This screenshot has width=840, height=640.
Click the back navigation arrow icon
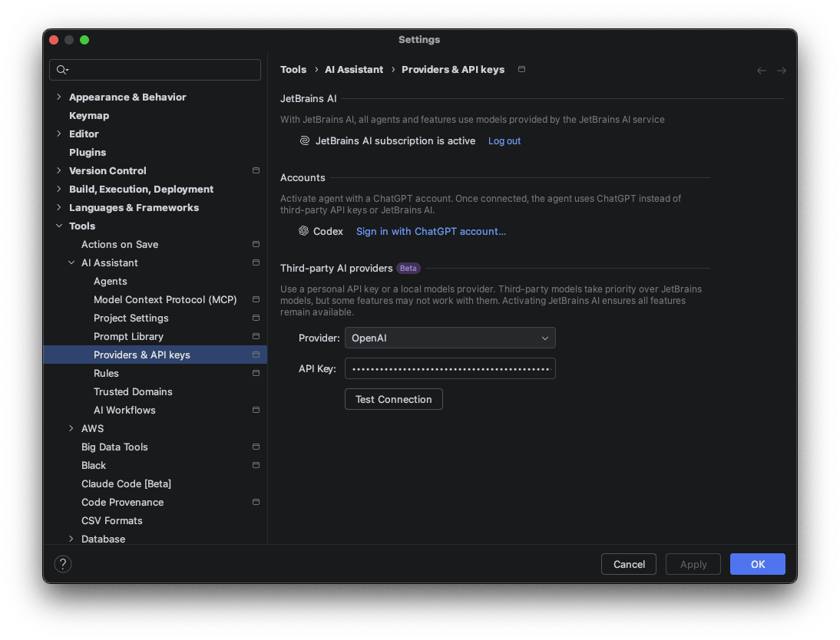[761, 71]
